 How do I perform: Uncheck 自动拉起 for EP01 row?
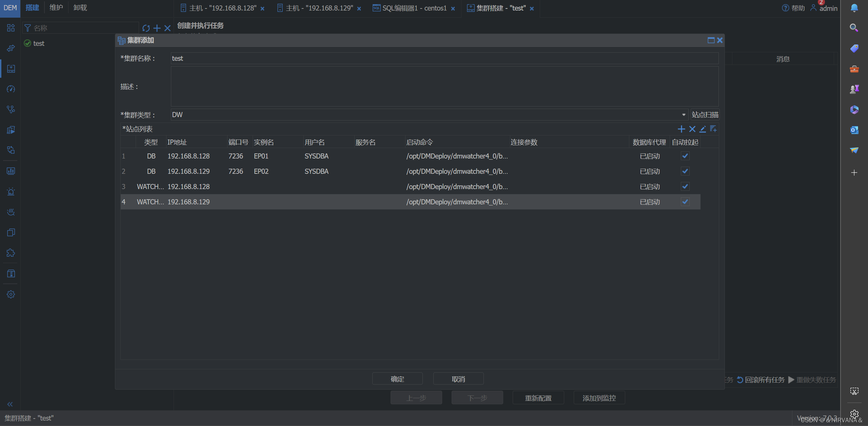pos(685,156)
